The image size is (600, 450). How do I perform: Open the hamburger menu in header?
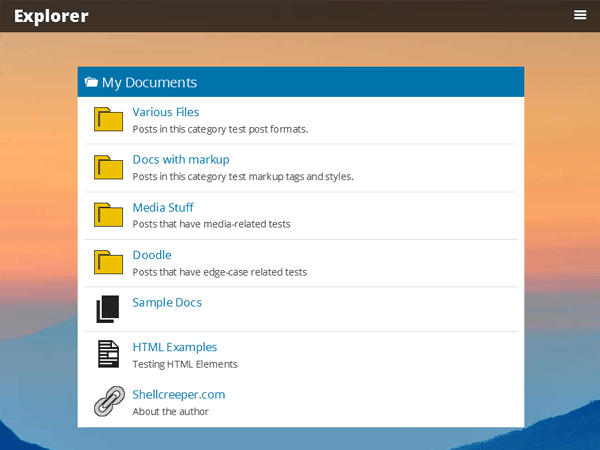[x=580, y=15]
